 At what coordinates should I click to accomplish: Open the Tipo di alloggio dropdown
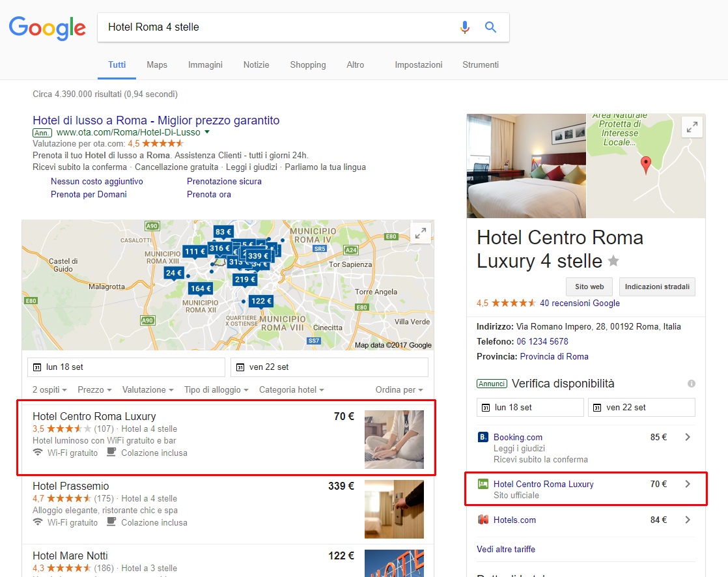(216, 390)
